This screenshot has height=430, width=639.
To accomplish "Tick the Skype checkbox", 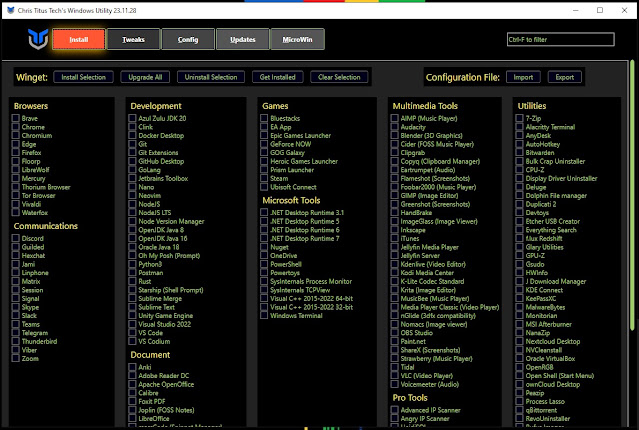I will pos(16,307).
